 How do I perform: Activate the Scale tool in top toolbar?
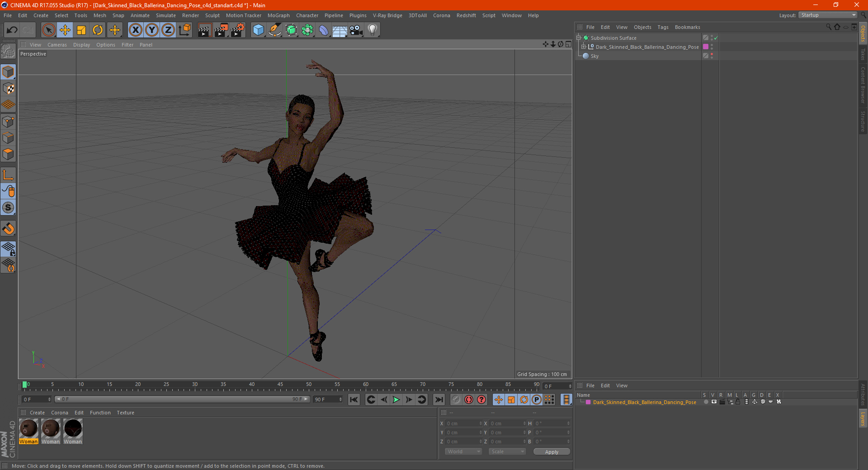[81, 30]
